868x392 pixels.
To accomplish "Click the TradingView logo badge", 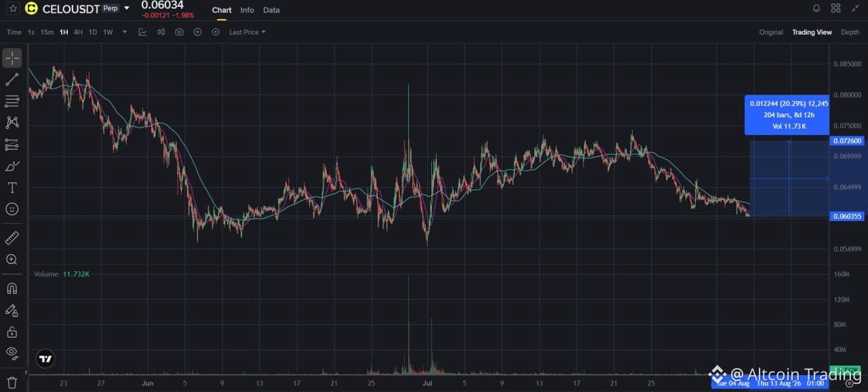I will [45, 359].
